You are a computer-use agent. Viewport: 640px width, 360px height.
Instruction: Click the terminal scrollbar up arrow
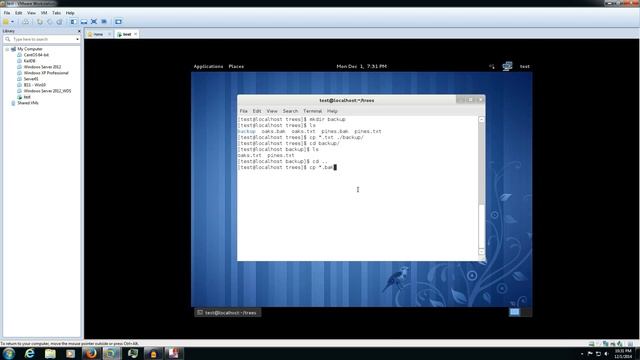click(482, 119)
